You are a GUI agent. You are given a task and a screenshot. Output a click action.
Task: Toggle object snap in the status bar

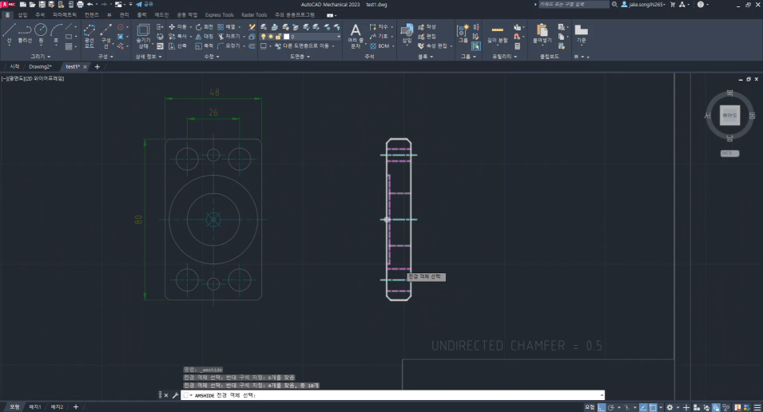(653, 407)
